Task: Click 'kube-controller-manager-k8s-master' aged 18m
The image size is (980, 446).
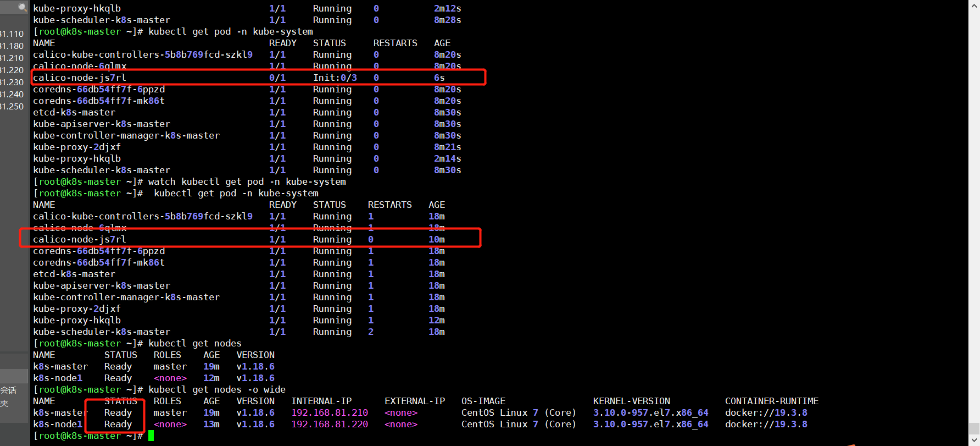Action: click(126, 297)
